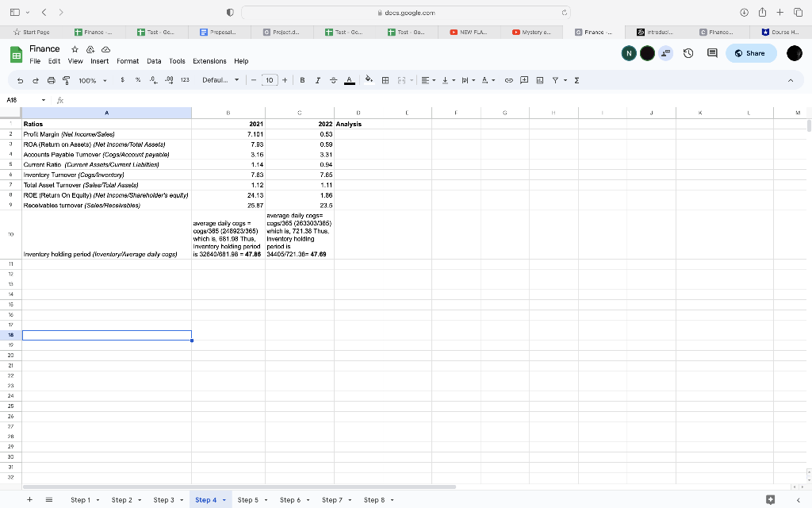The width and height of the screenshot is (812, 508).
Task: Decrease decimal places
Action: tap(153, 79)
